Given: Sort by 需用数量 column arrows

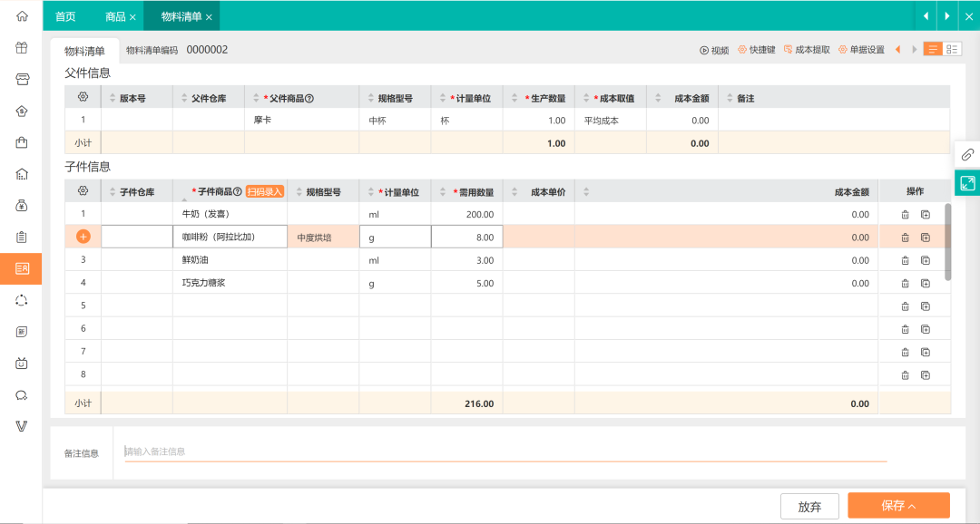Looking at the screenshot, I should coord(443,191).
